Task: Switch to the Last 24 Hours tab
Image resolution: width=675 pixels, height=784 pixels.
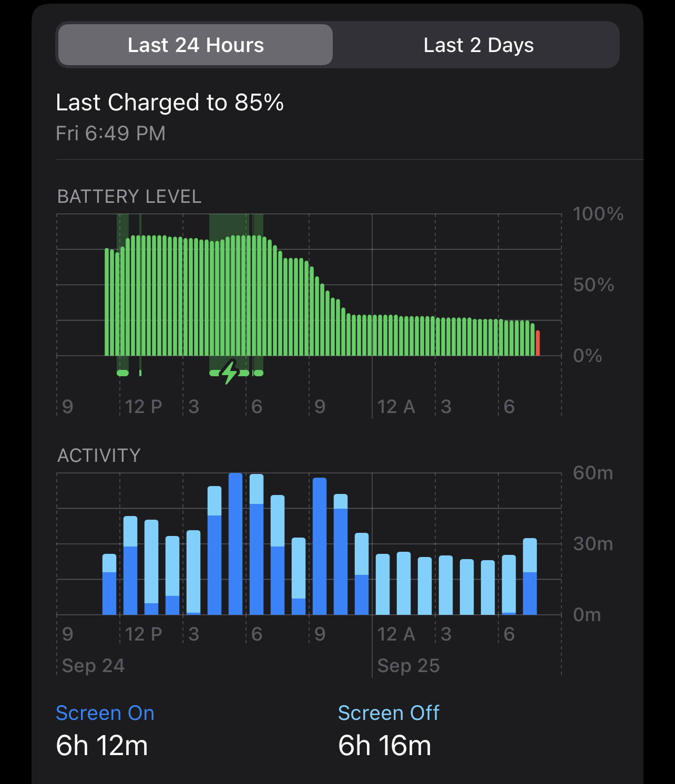Action: click(x=196, y=45)
